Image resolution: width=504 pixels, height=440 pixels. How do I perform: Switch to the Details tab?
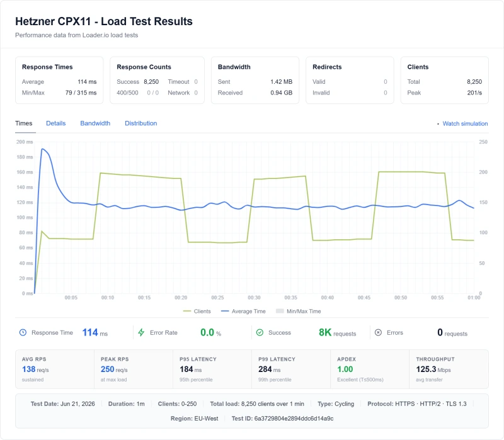tap(55, 123)
